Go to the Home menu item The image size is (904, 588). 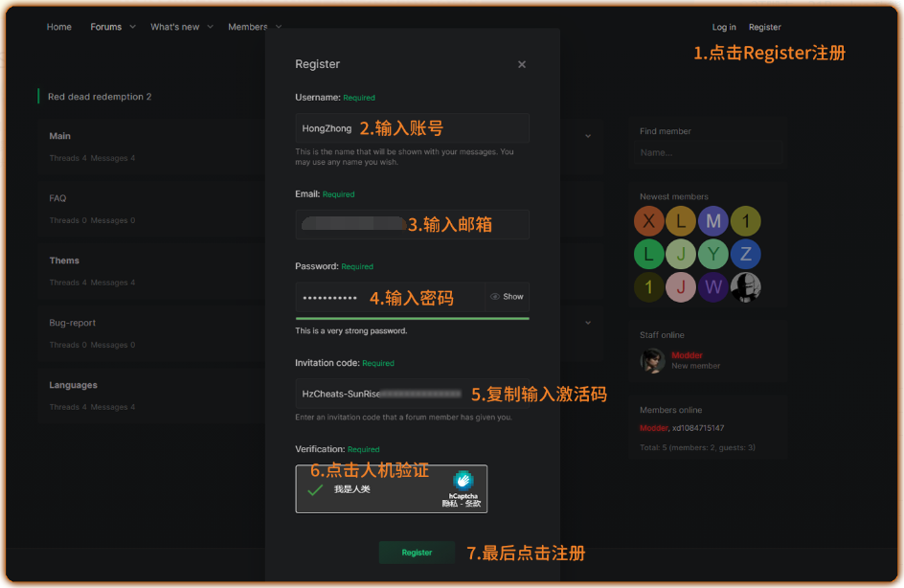[x=59, y=27]
